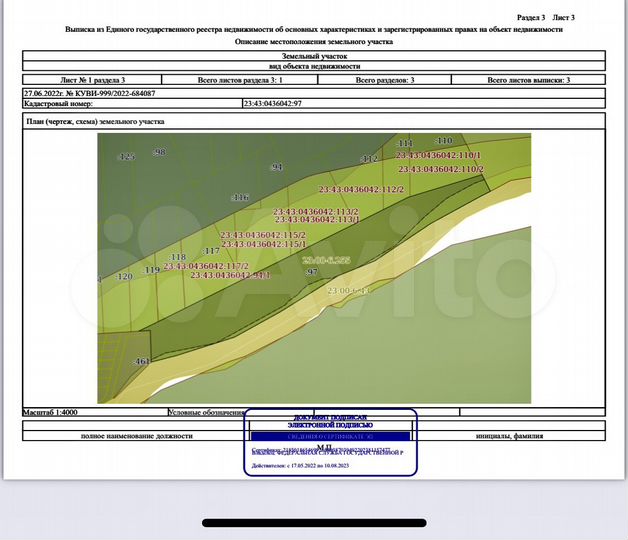Tap the electronic signature stamp
628x540 pixels.
(x=329, y=440)
